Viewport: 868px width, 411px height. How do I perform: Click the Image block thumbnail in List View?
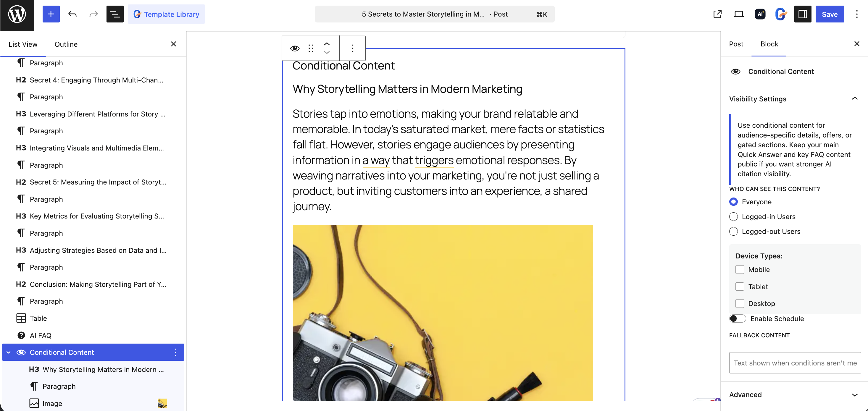coord(162,403)
